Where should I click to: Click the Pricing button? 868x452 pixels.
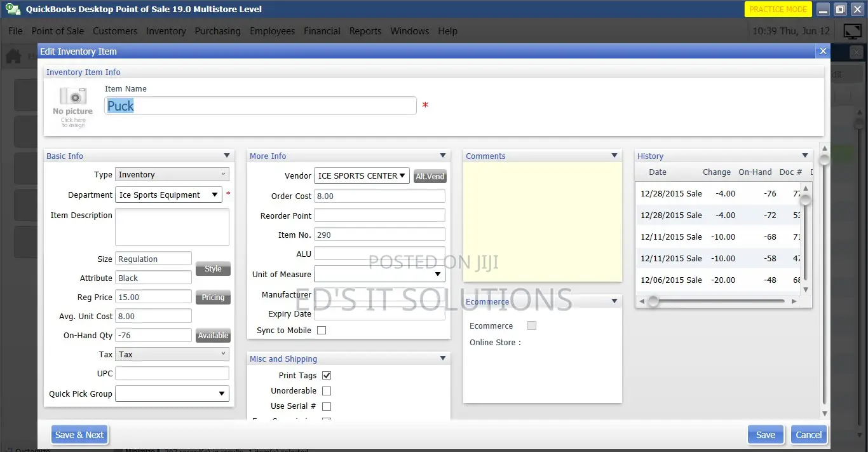click(213, 298)
